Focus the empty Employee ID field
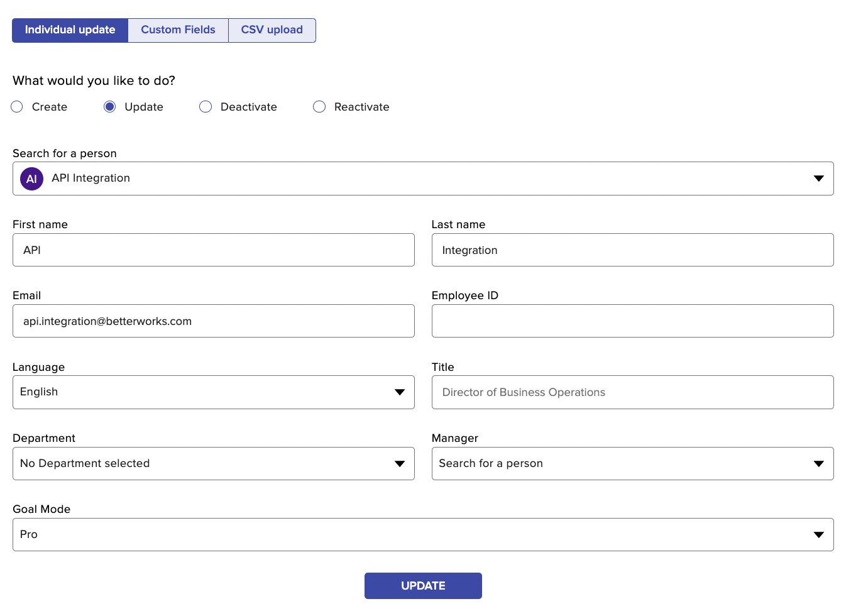 [x=632, y=321]
